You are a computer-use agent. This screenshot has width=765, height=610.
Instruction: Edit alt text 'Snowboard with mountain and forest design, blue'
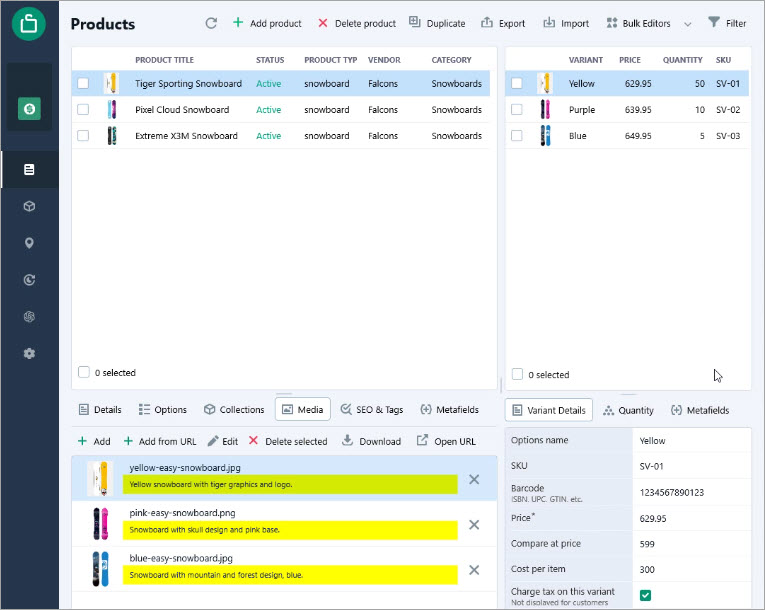pyautogui.click(x=290, y=575)
